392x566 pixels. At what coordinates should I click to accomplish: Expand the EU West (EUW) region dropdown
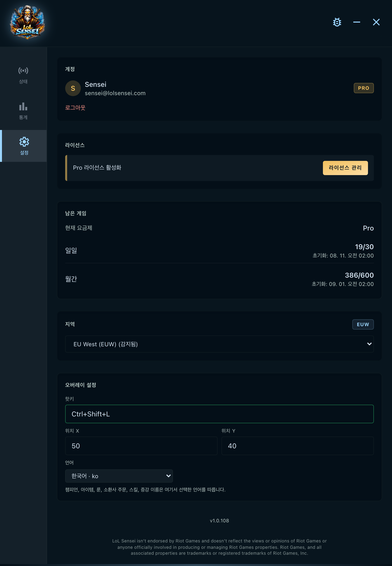pyautogui.click(x=219, y=344)
